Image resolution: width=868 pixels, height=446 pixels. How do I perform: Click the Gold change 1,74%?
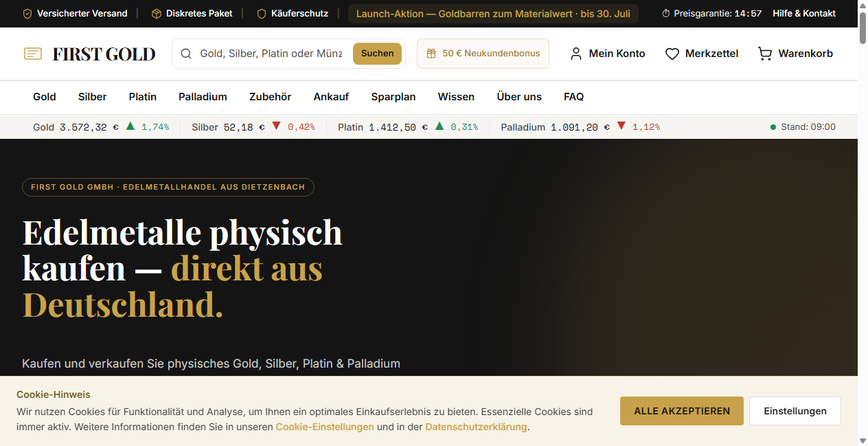(155, 127)
